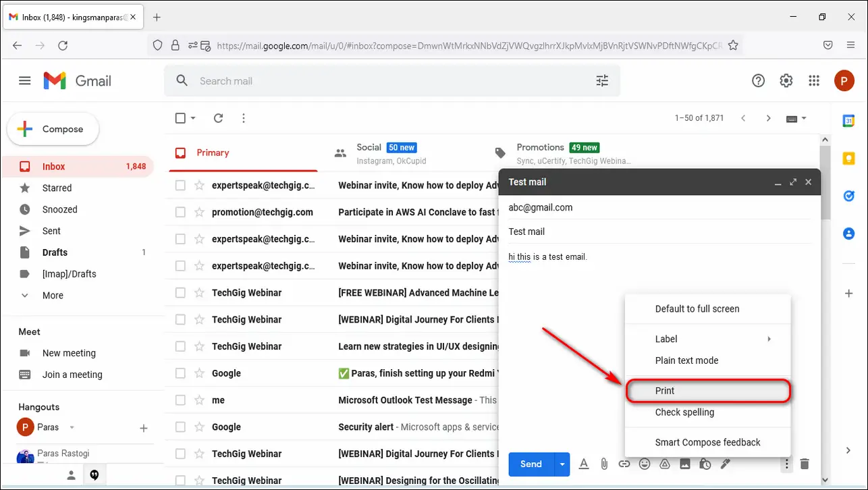Select the Security alert email checkbox

pyautogui.click(x=180, y=427)
